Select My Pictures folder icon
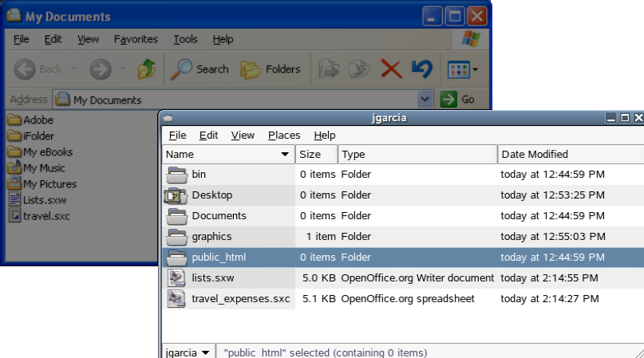644x358 pixels. 14,183
